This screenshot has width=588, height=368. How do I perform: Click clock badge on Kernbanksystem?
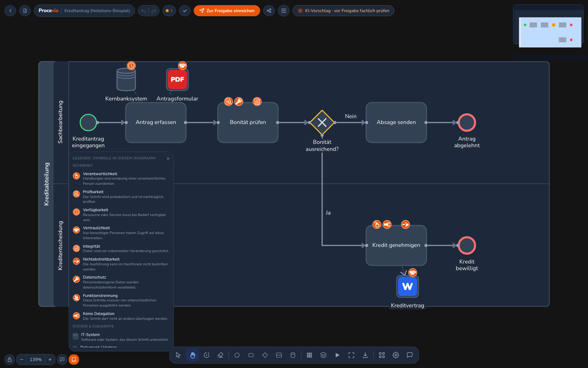[131, 66]
